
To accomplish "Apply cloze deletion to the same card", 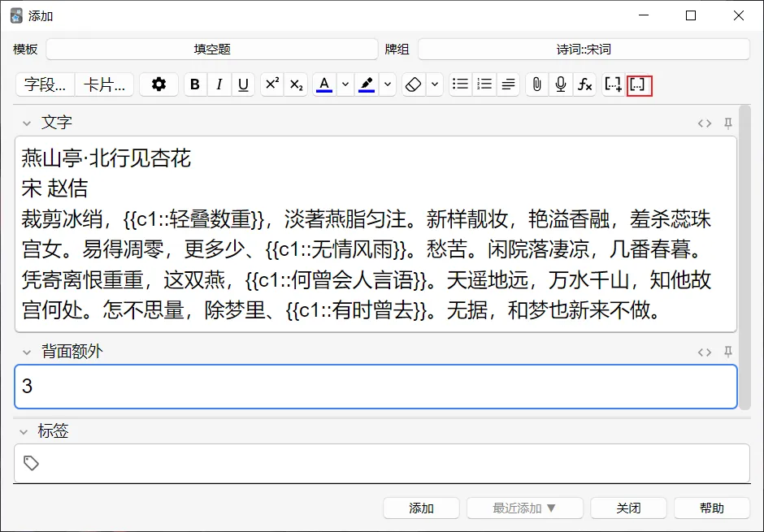I will tap(639, 84).
